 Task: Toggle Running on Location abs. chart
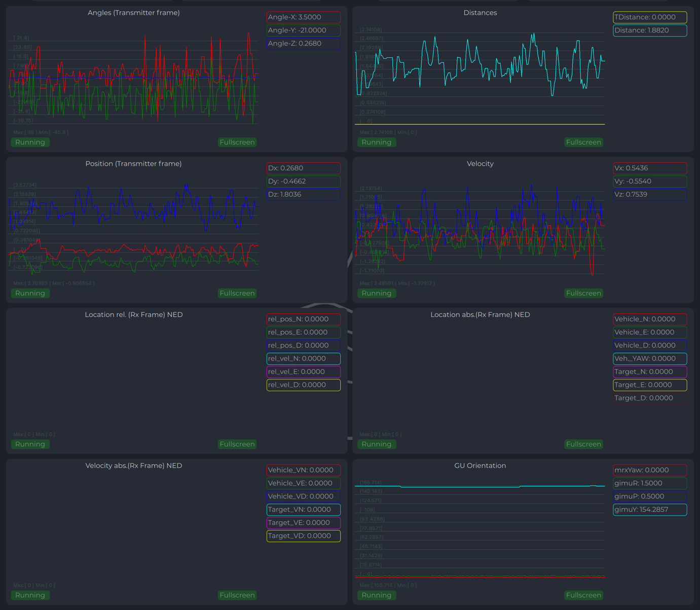377,444
